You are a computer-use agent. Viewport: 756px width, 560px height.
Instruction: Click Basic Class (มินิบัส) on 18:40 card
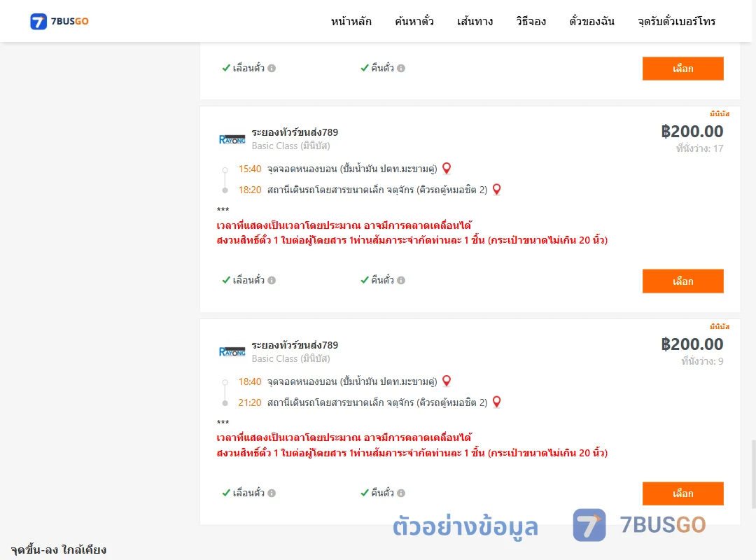[290, 358]
